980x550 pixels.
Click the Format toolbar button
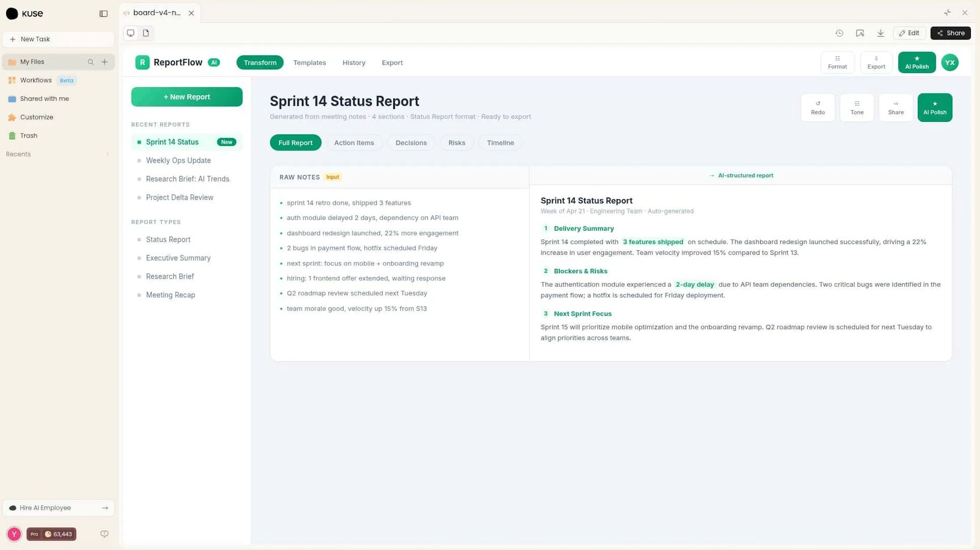coord(837,62)
